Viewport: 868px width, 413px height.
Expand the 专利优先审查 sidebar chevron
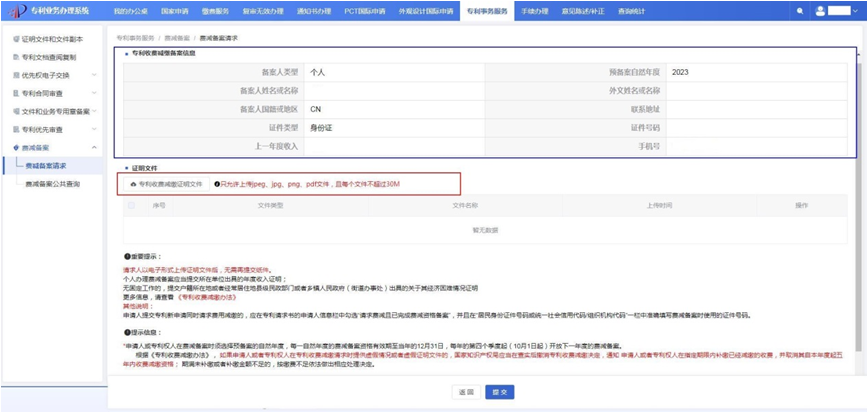pyautogui.click(x=94, y=130)
